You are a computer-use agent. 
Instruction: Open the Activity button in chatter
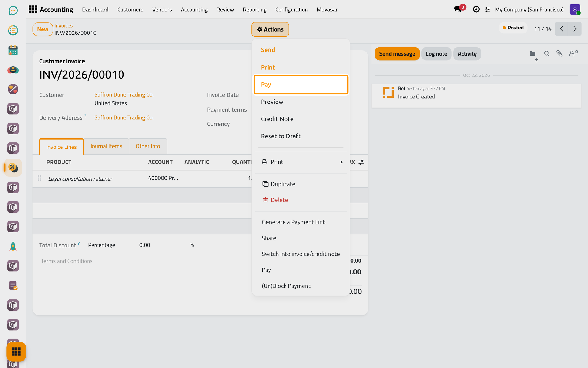467,54
